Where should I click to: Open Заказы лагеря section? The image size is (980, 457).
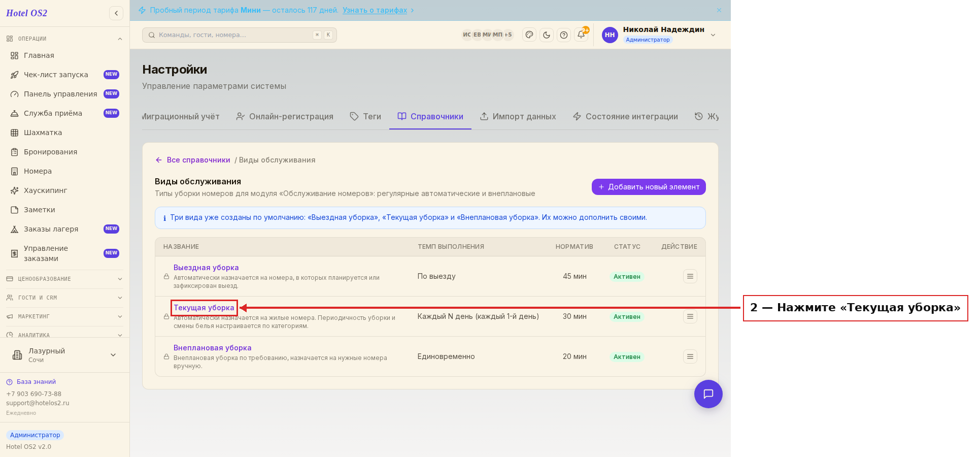[x=64, y=229]
